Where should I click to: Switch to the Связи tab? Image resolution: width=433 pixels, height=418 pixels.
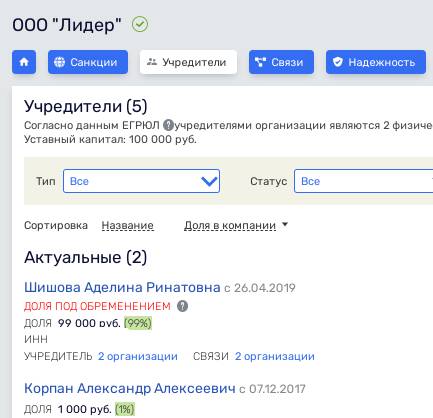pos(281,62)
